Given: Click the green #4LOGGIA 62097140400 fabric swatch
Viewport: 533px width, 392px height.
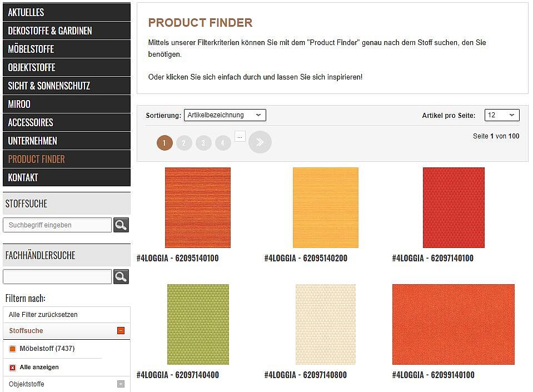Looking at the screenshot, I should click(198, 324).
